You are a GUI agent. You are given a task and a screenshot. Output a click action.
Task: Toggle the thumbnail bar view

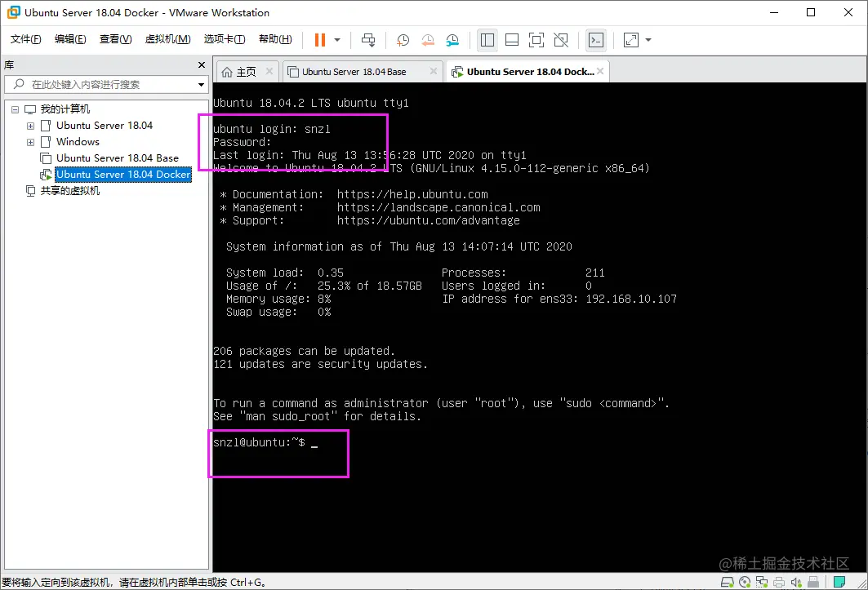pyautogui.click(x=512, y=40)
